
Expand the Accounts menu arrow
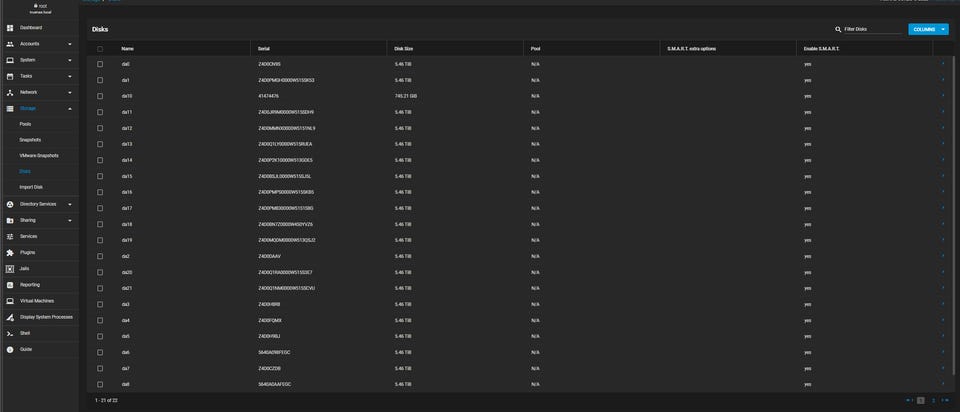(70, 44)
